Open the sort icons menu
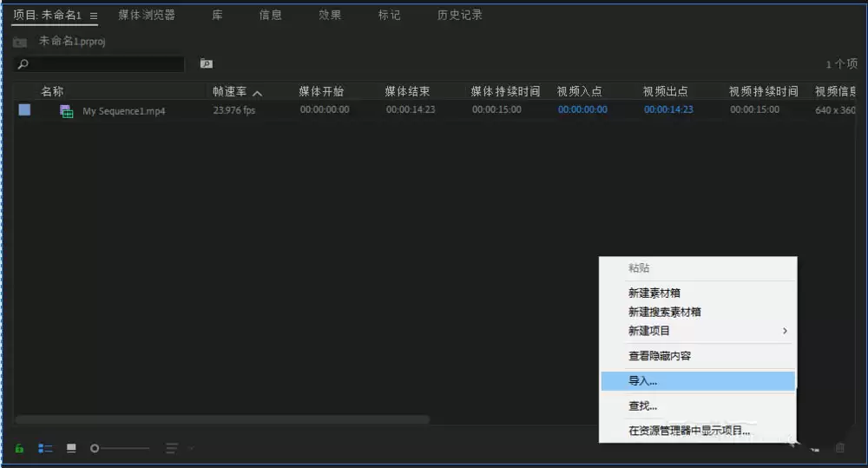The height and width of the screenshot is (468, 868). coord(172,448)
